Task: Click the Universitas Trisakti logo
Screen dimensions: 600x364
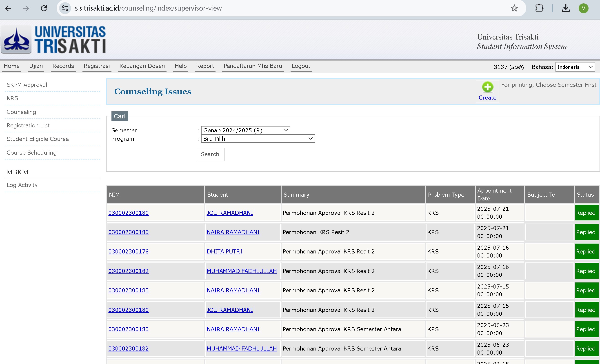Action: tap(53, 40)
